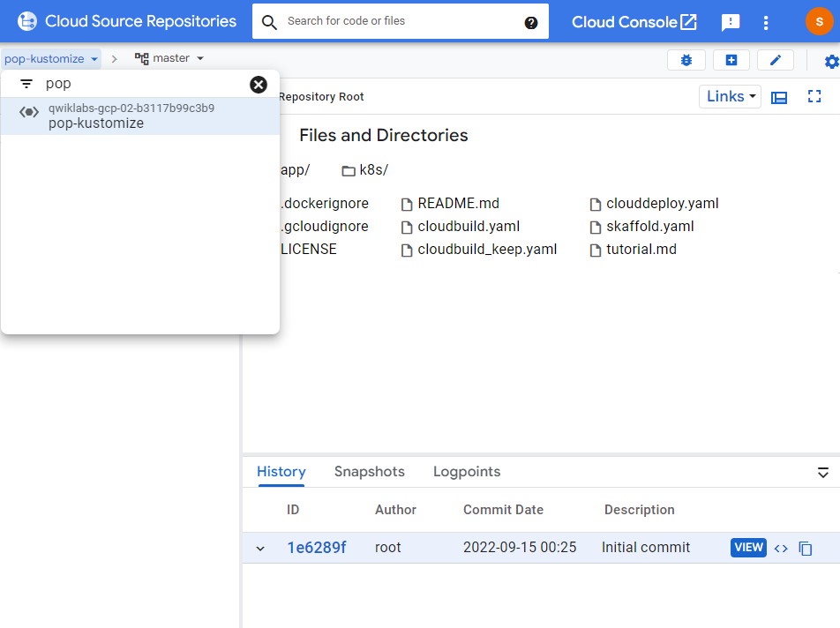Open the Links dropdown

[x=731, y=96]
